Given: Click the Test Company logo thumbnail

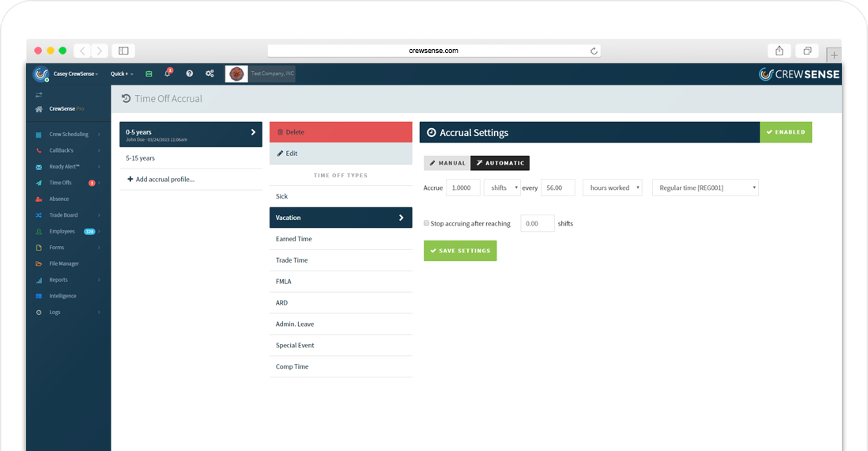Looking at the screenshot, I should coord(236,74).
